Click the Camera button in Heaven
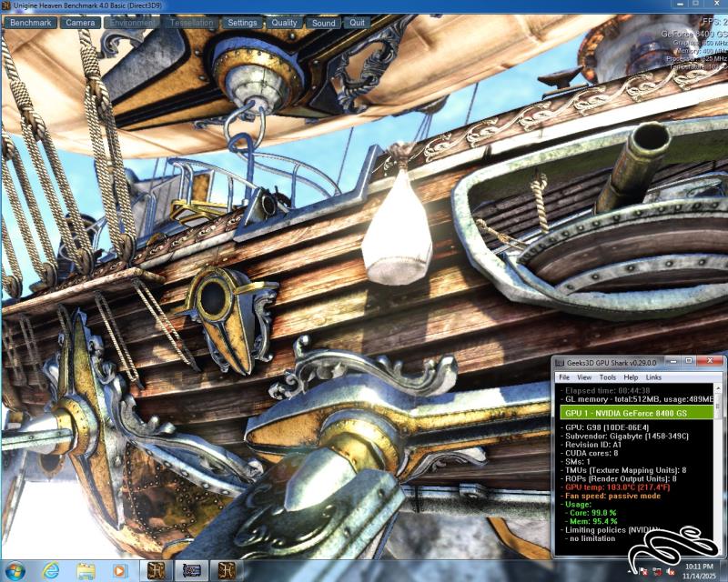 pos(80,22)
